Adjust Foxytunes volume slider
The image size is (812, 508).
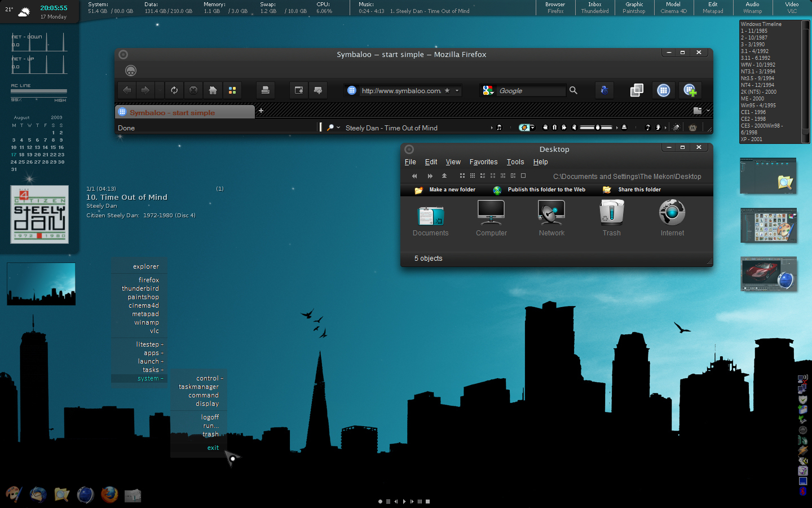tap(597, 128)
